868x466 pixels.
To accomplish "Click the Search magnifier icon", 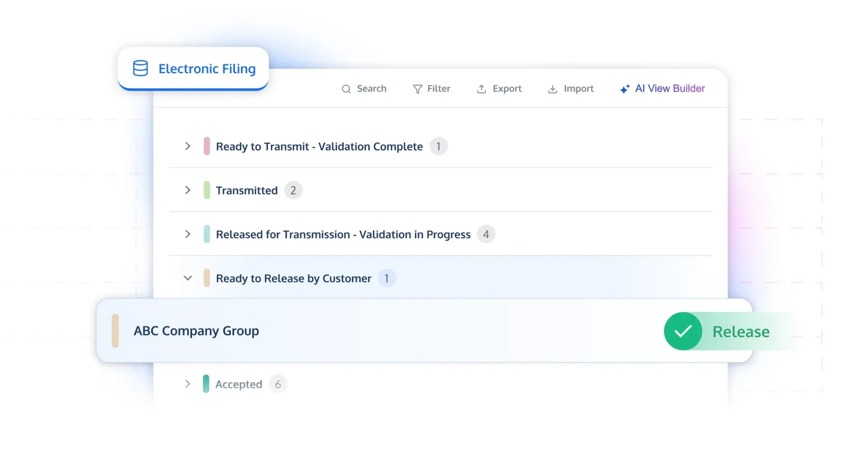I will click(x=346, y=89).
